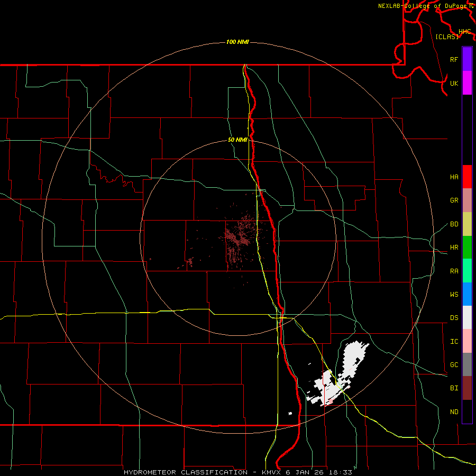
Task: Click the 100 NMI range ring label
Action: click(237, 42)
